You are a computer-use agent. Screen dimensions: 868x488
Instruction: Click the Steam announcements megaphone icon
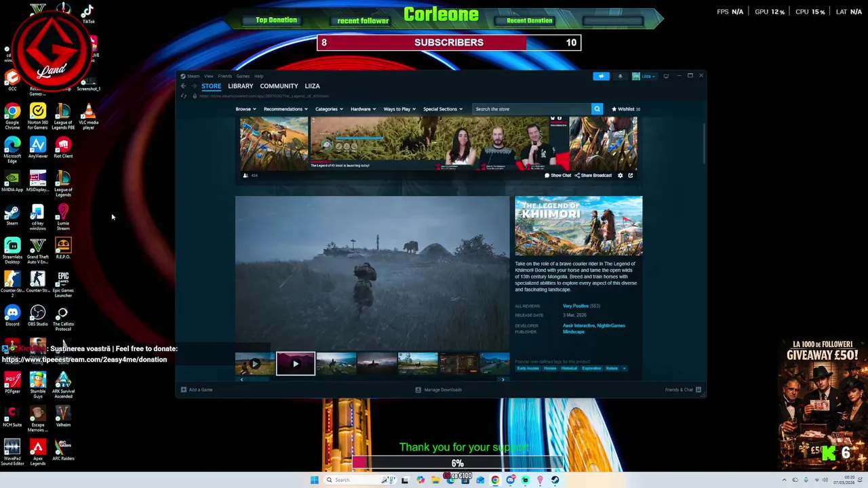pyautogui.click(x=601, y=76)
